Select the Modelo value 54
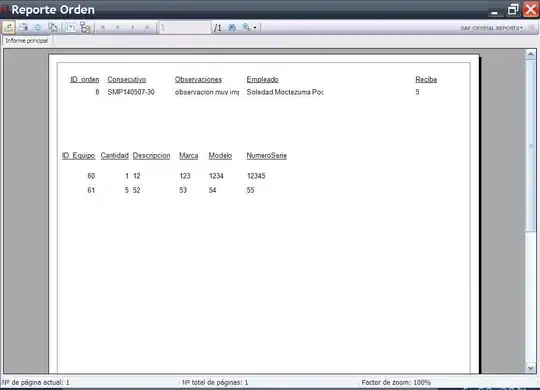 pos(212,190)
